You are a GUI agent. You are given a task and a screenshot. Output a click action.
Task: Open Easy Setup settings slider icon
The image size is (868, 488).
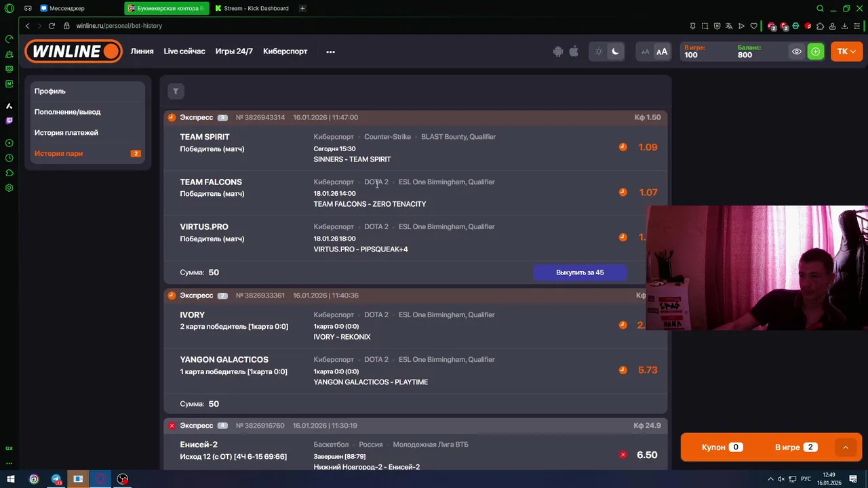[x=858, y=26]
